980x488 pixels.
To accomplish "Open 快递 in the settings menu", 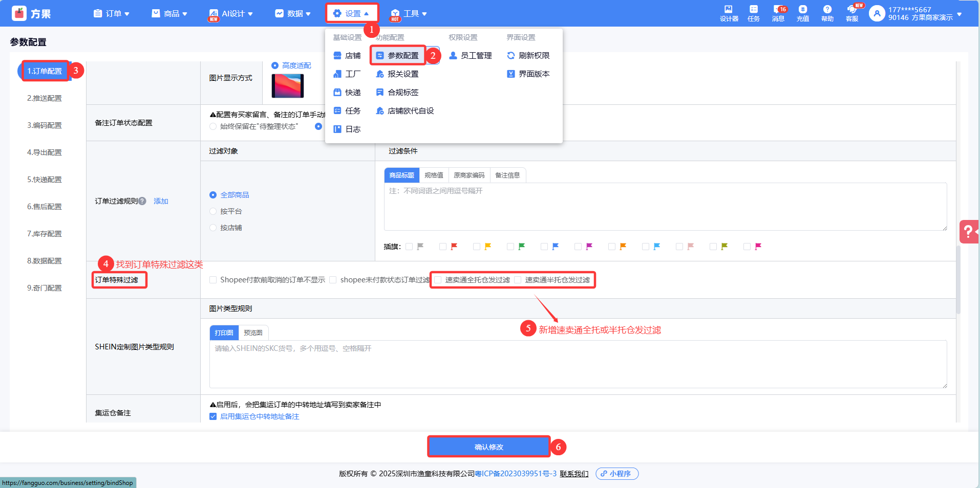I will (347, 93).
